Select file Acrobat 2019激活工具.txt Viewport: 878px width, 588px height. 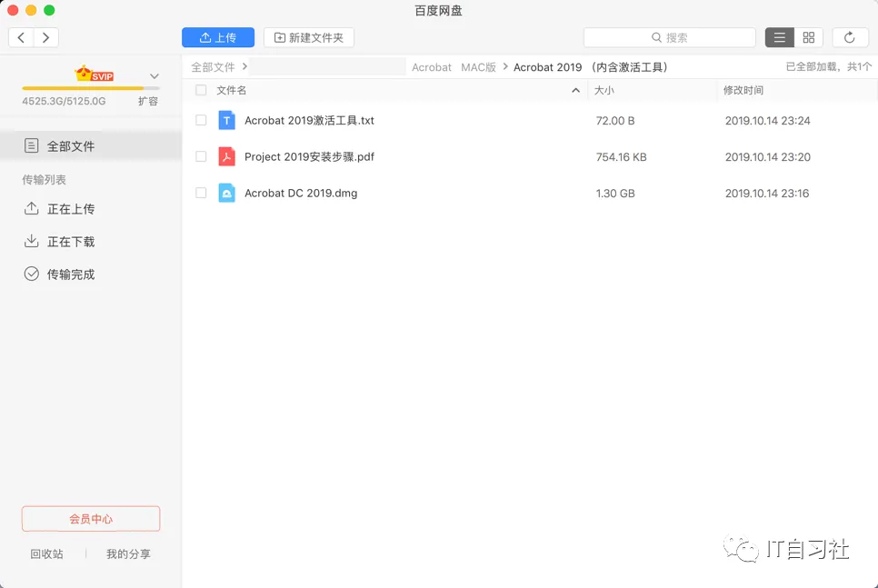pos(309,120)
